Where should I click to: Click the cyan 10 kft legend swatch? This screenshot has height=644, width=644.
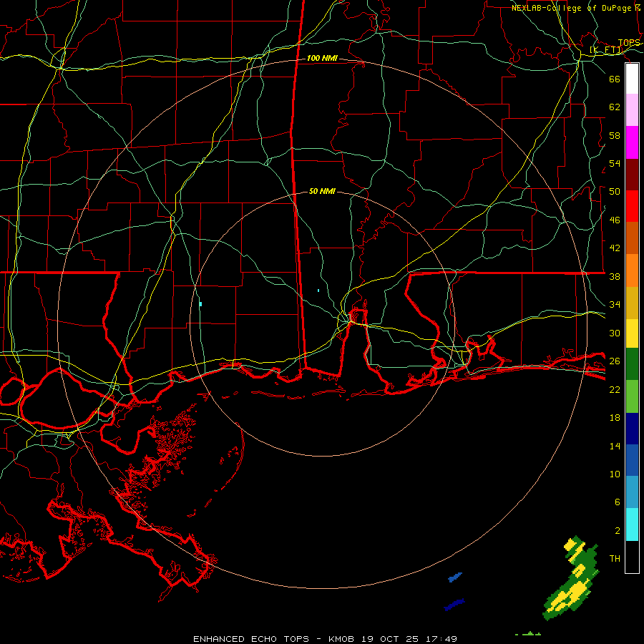632,525
